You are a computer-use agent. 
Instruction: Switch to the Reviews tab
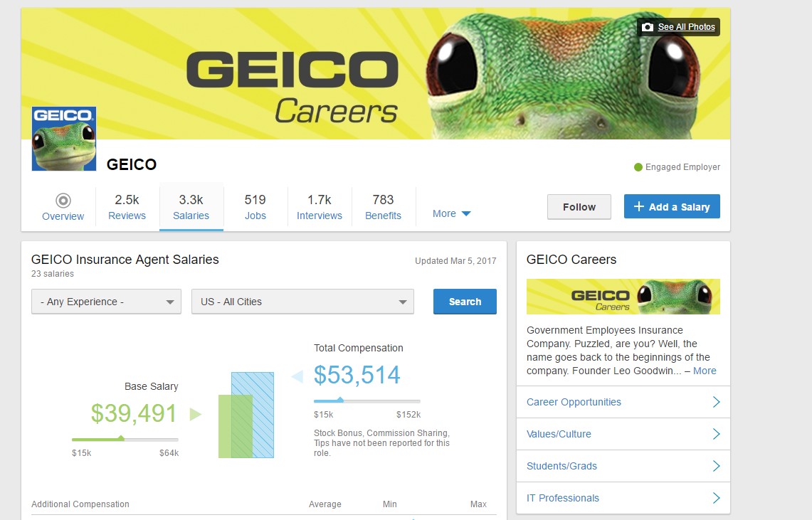127,207
